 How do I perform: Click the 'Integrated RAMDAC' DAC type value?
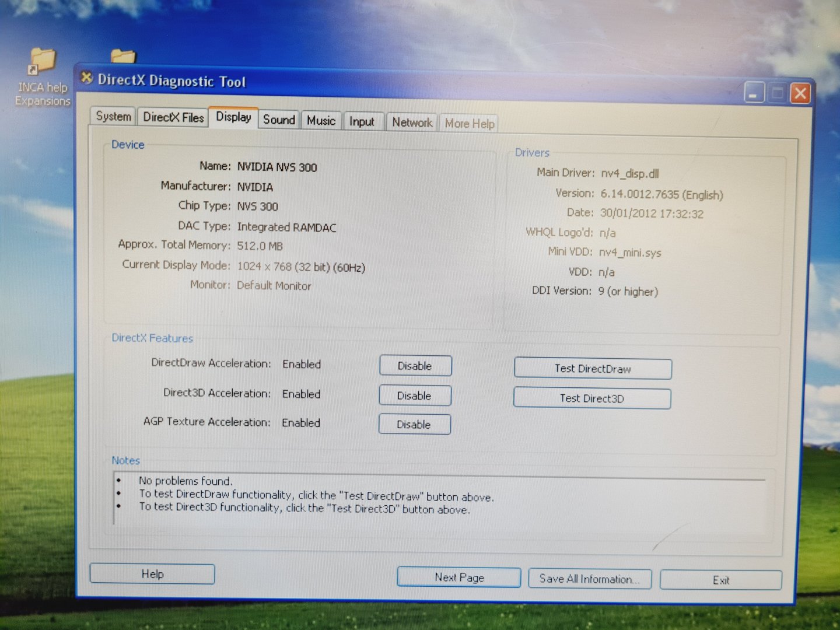pos(286,227)
